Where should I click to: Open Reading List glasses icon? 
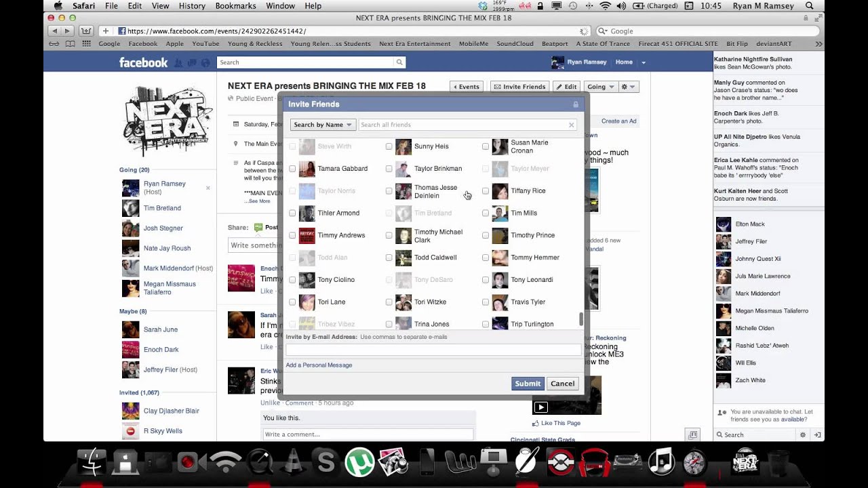click(x=54, y=44)
